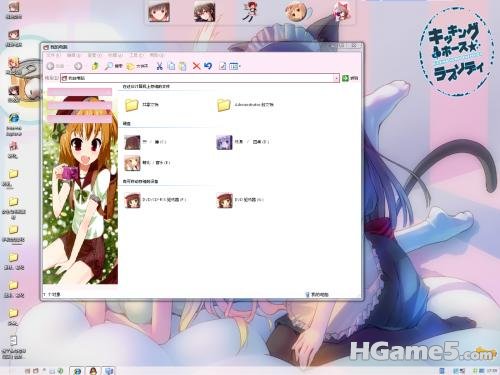Open the View menu

[x=94, y=55]
